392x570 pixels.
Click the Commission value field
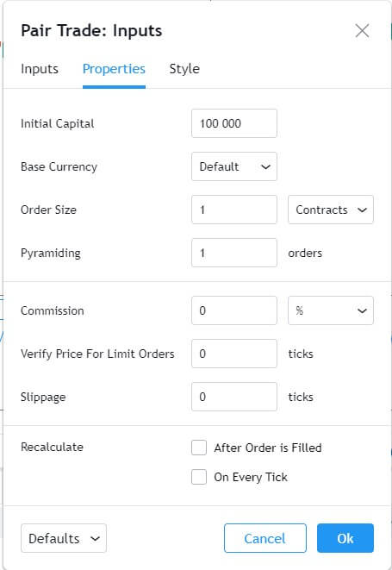click(x=234, y=310)
